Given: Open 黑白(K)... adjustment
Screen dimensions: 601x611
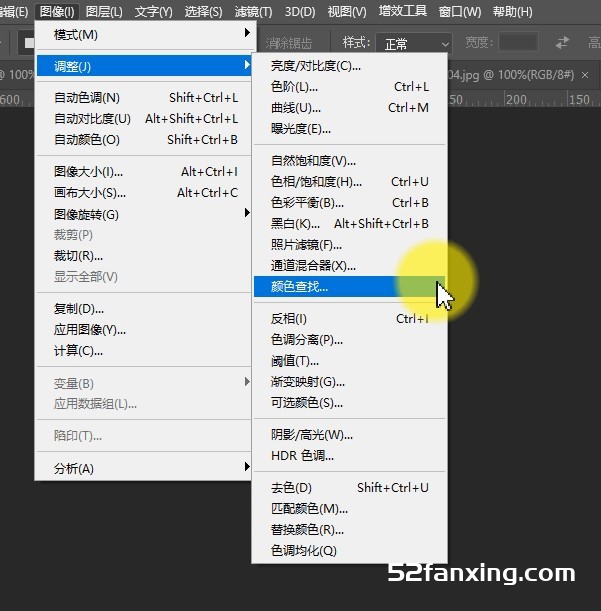Looking at the screenshot, I should (x=349, y=224).
